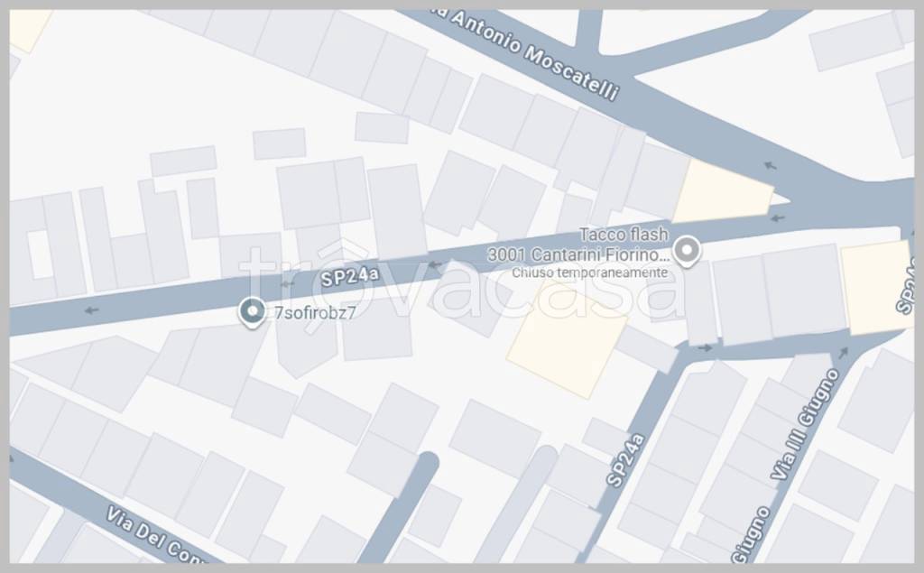924x573 pixels.
Task: Click the direction arrow on Via III Giugno
Action: pos(844,353)
